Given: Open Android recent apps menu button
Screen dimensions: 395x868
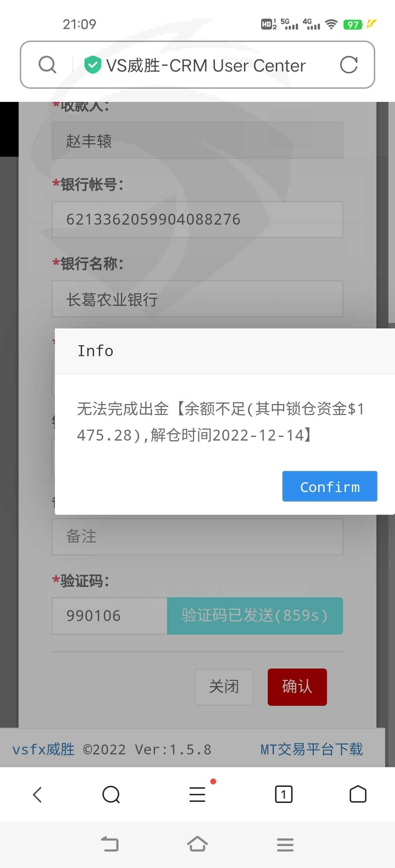Looking at the screenshot, I should tap(285, 845).
